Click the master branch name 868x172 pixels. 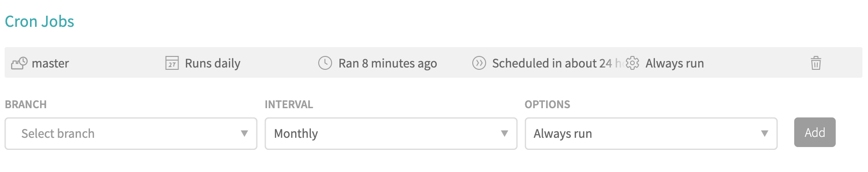click(x=50, y=63)
